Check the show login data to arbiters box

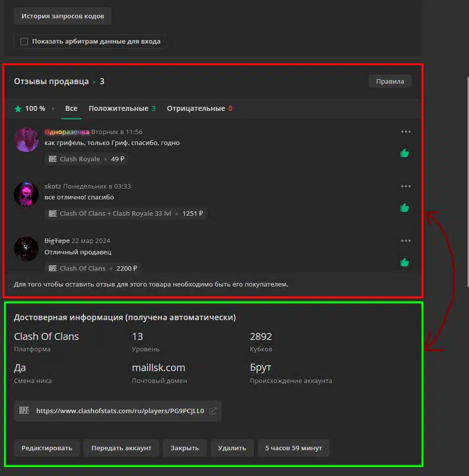(x=24, y=41)
